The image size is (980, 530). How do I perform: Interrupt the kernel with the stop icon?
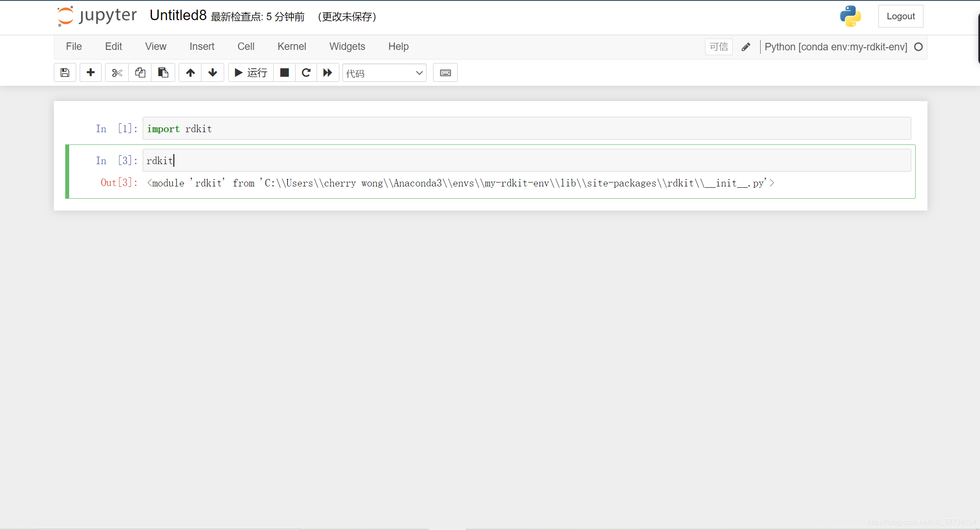285,73
